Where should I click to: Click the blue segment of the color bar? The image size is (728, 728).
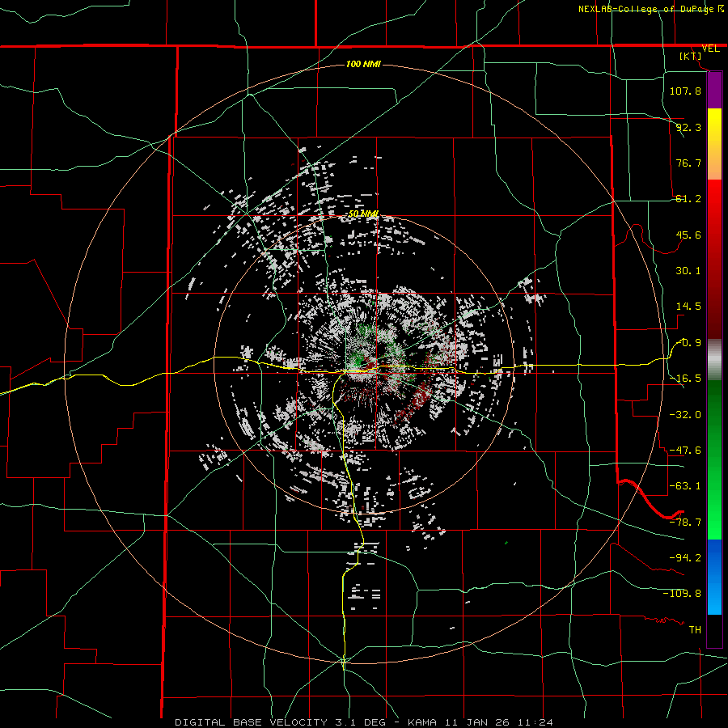coord(714,577)
